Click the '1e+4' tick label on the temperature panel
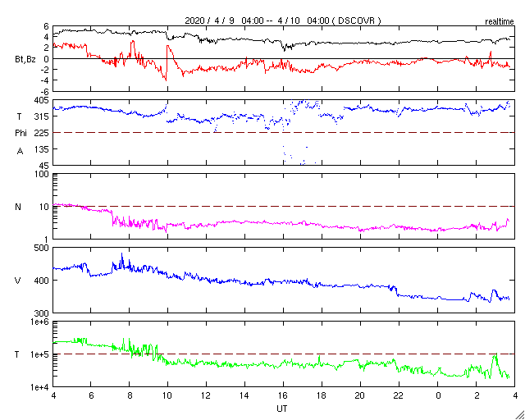Screen dimensions: 525x420 click(x=40, y=387)
